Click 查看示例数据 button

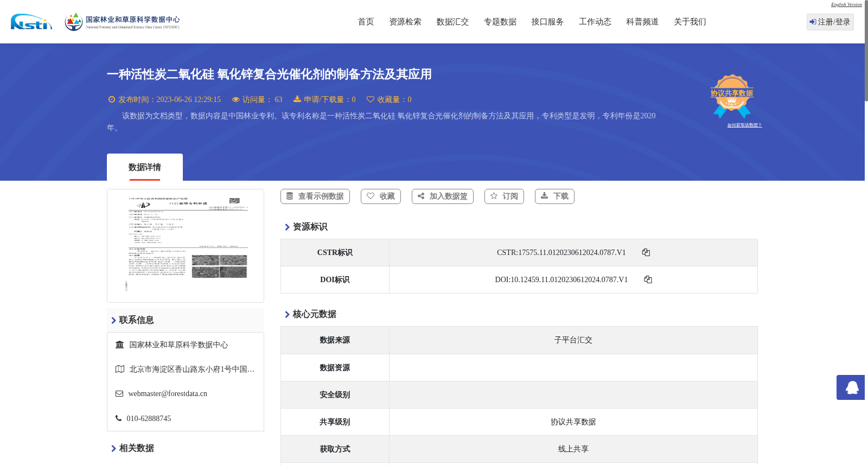click(x=315, y=196)
